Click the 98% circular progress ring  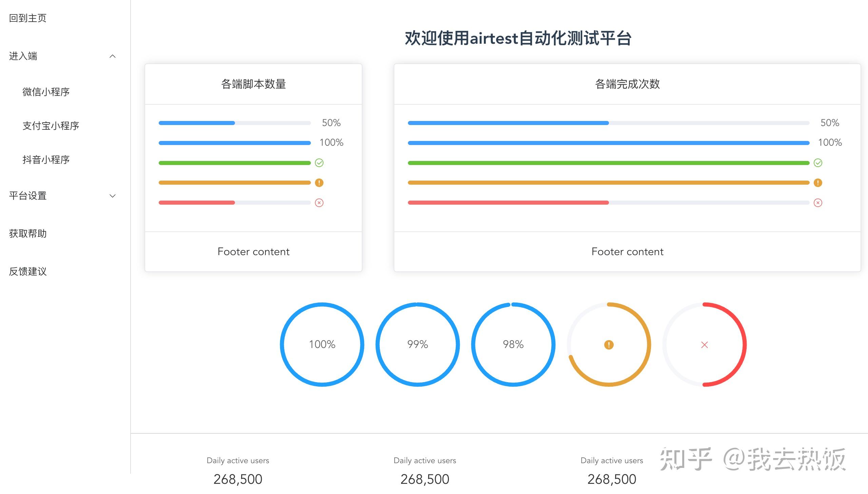coord(513,344)
